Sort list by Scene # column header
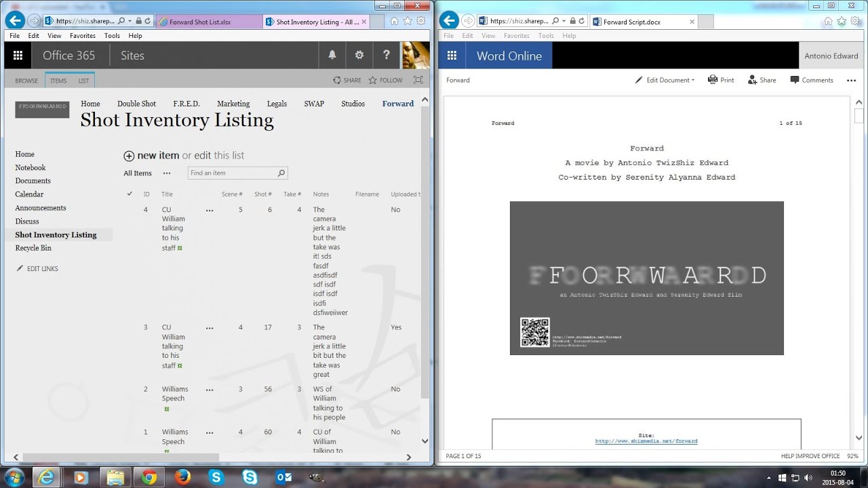 point(232,195)
